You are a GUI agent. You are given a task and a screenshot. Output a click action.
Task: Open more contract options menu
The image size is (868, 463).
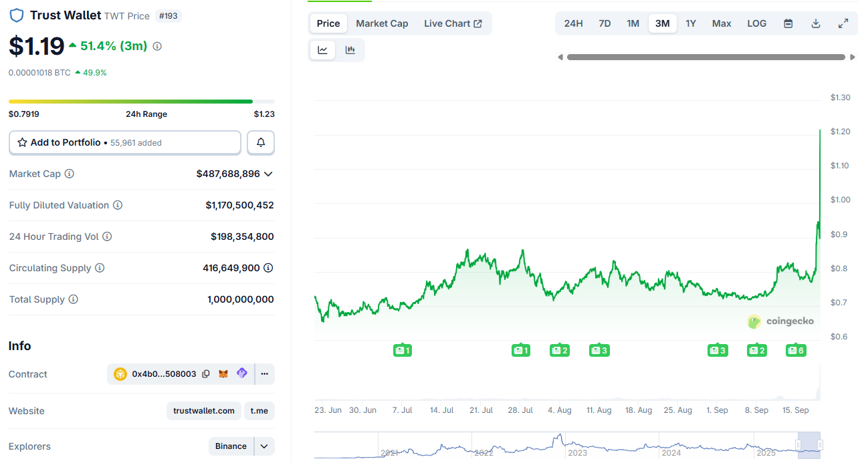(x=265, y=374)
